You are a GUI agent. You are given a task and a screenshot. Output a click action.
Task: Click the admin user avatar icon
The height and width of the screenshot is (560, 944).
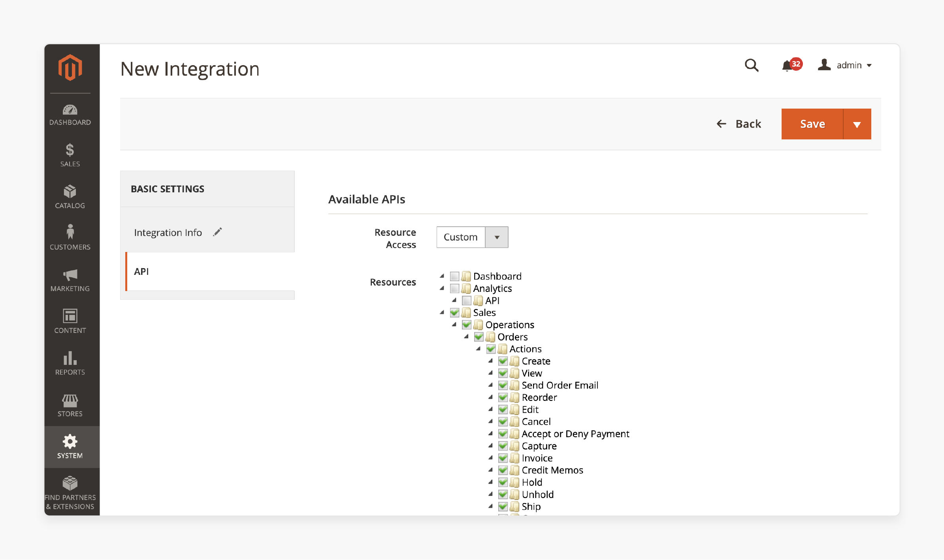coord(824,65)
